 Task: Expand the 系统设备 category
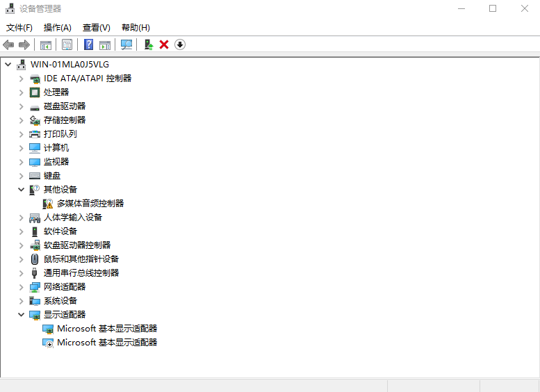coord(22,301)
